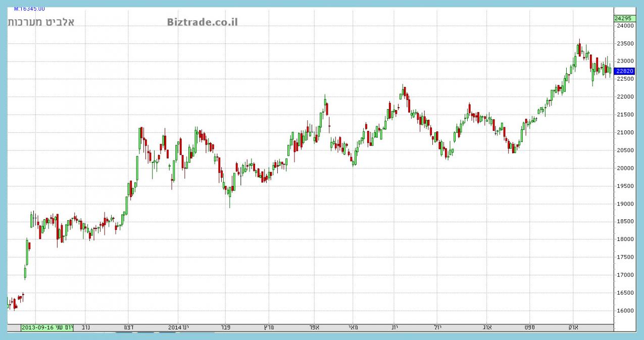Select the אפר month marker

coord(314,327)
